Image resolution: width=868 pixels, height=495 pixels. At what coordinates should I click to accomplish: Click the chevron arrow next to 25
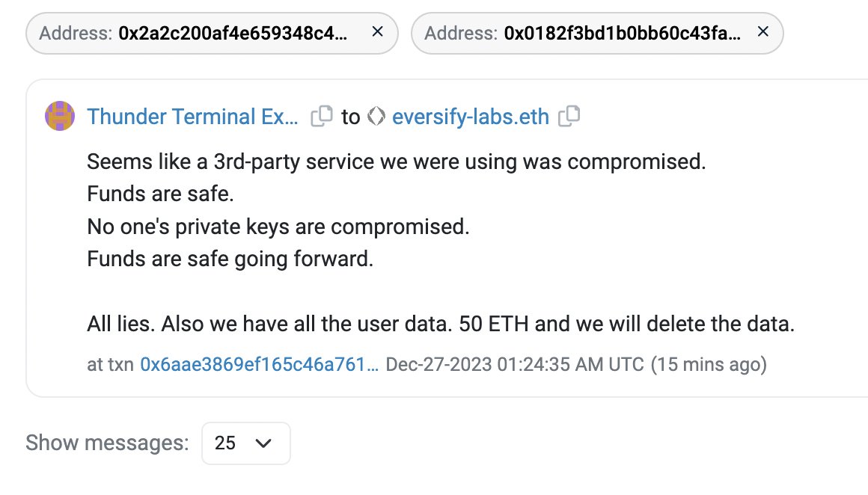(x=263, y=443)
